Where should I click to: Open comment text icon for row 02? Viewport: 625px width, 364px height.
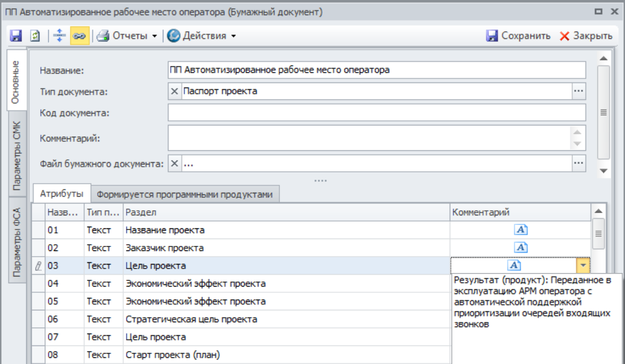pyautogui.click(x=521, y=248)
